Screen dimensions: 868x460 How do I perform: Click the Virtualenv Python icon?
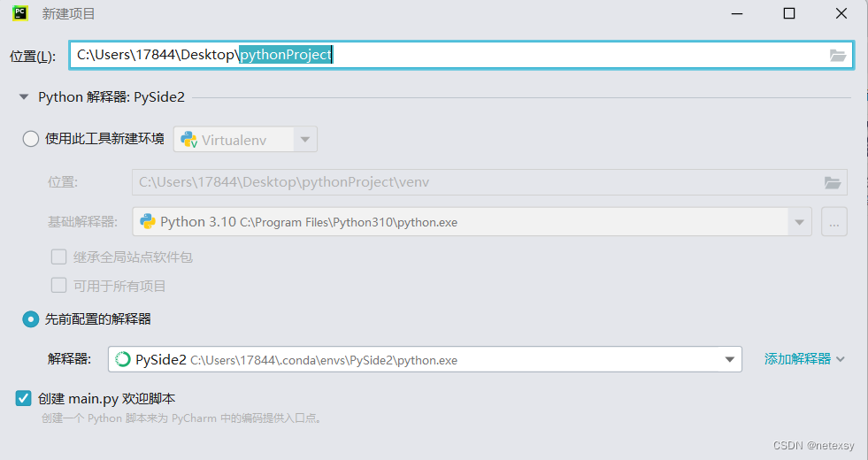pos(188,140)
